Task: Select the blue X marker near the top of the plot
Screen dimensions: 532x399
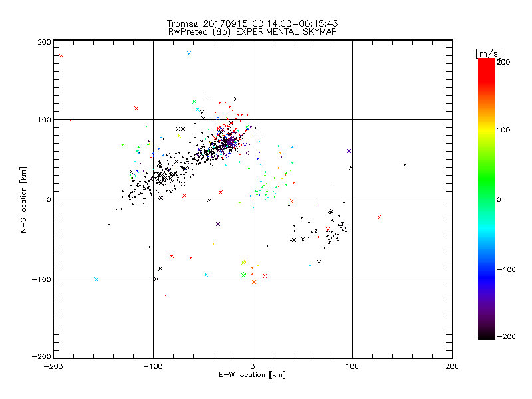Action: coord(189,53)
